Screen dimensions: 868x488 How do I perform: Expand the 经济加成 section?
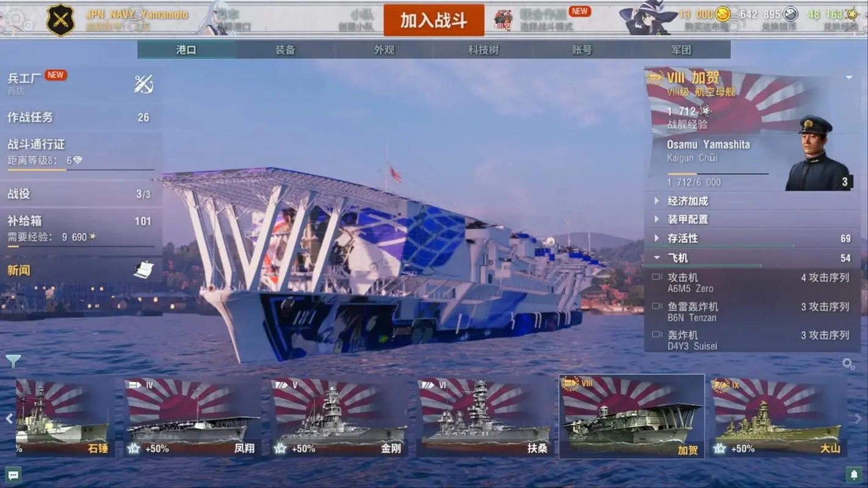point(752,201)
